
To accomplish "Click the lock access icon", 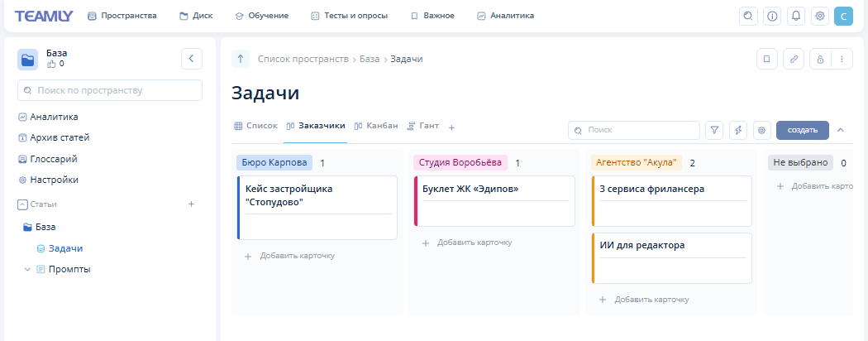I will (820, 59).
